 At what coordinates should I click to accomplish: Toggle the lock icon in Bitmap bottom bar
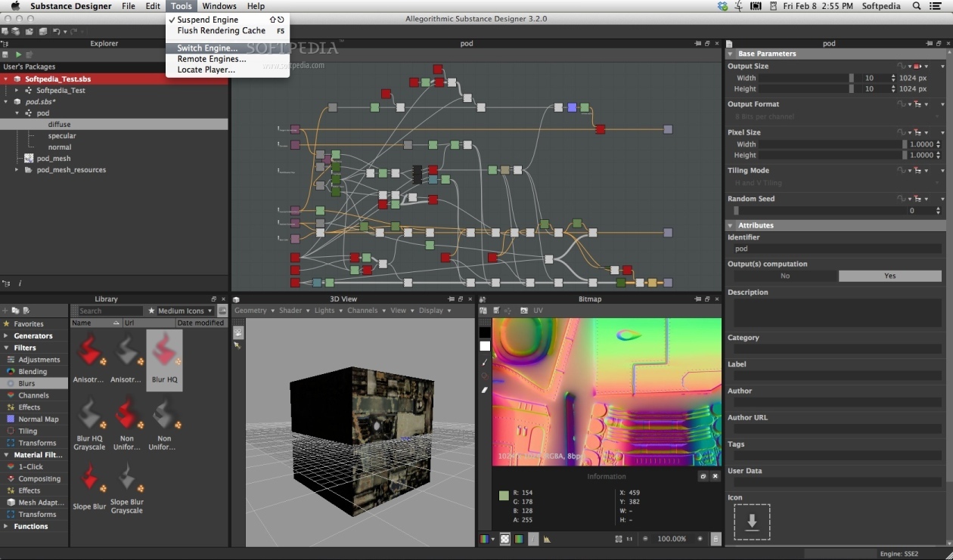716,539
